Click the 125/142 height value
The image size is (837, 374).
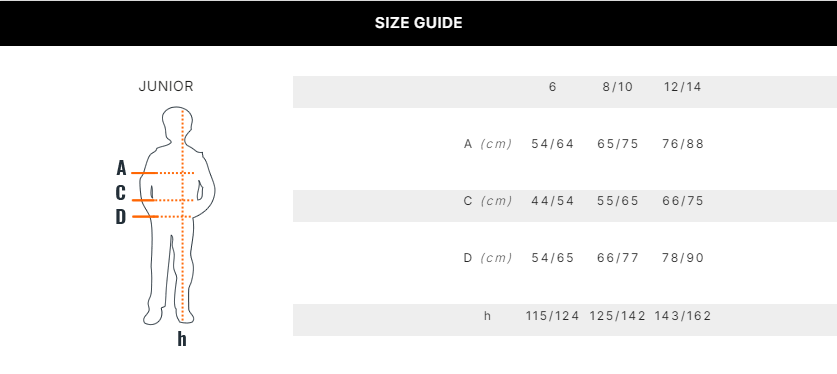[x=618, y=316]
